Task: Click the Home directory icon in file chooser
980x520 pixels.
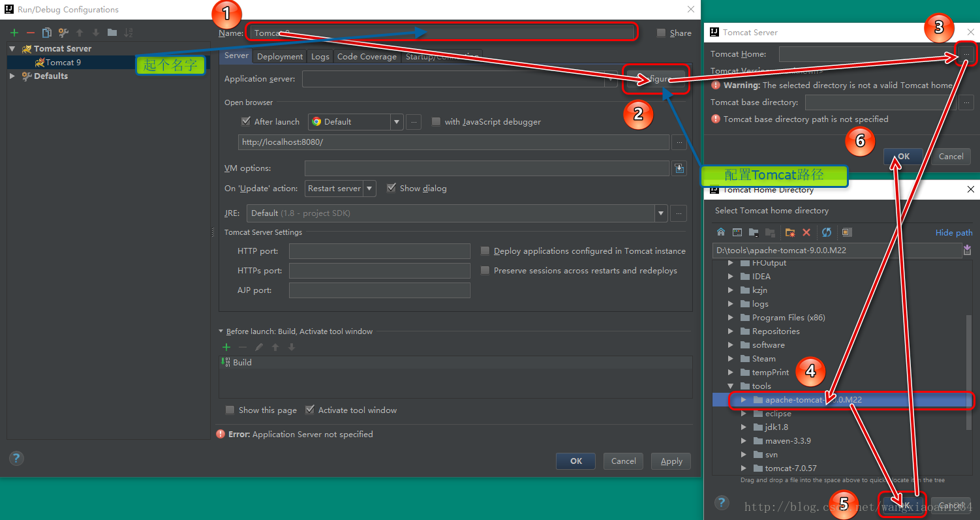Action: tap(721, 232)
